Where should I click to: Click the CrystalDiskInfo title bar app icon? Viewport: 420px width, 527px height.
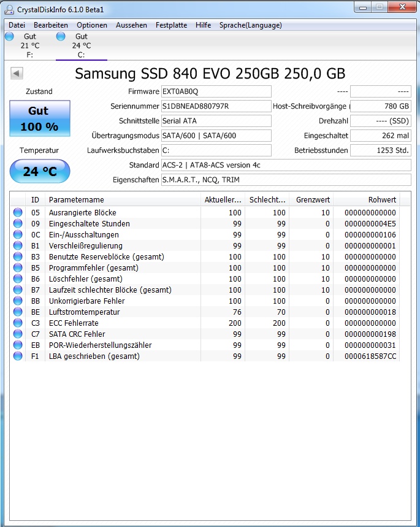click(9, 10)
